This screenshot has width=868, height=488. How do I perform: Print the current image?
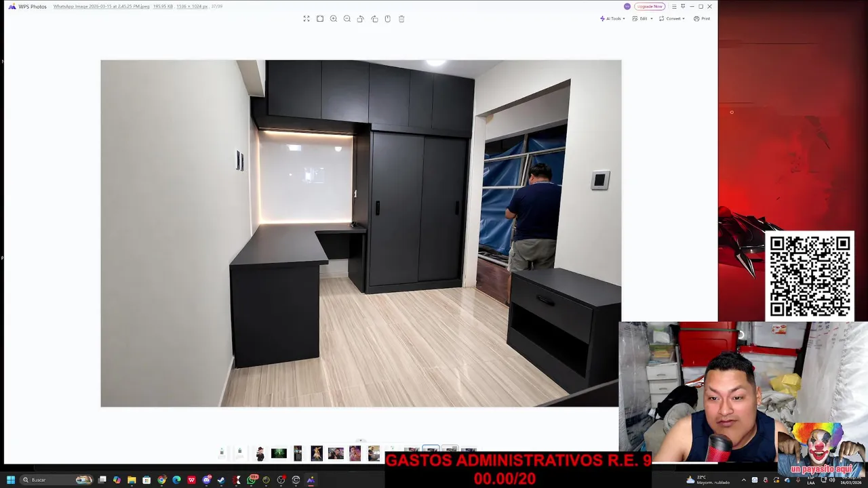pyautogui.click(x=702, y=19)
